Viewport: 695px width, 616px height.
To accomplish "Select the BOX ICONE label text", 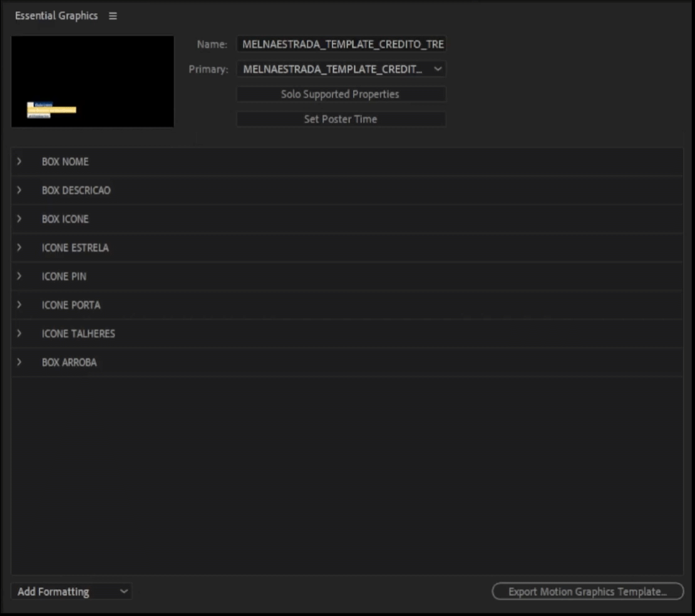I will pos(65,219).
